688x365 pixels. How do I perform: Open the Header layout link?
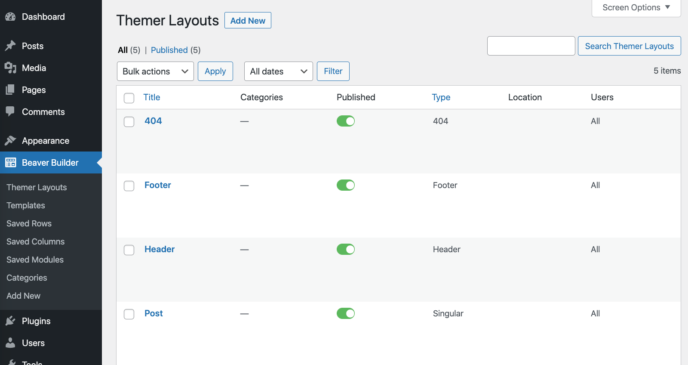coord(159,249)
